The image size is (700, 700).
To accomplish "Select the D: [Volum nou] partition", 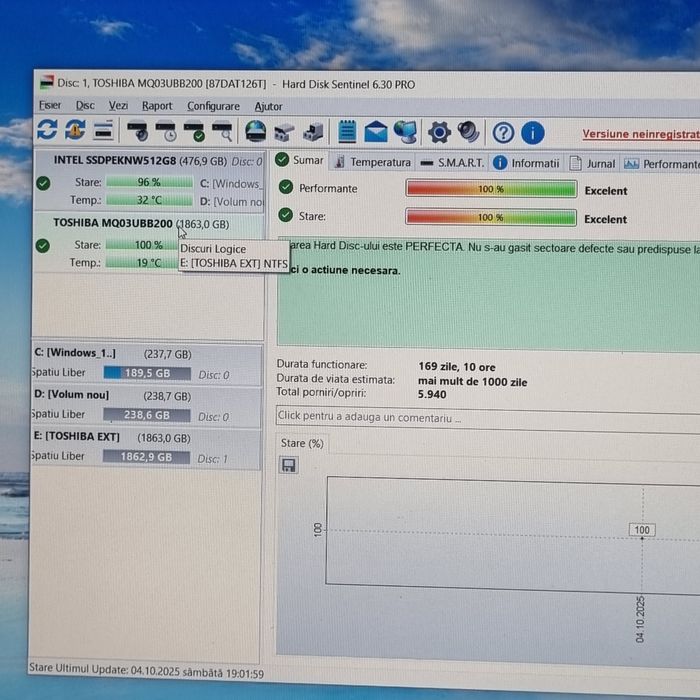I will pos(146,406).
